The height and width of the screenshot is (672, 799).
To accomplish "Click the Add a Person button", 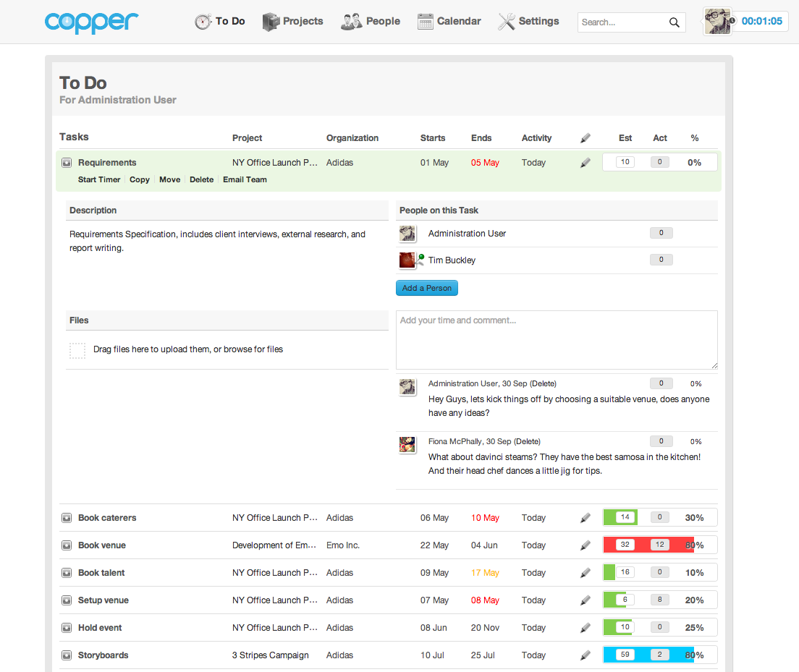I will coord(426,287).
